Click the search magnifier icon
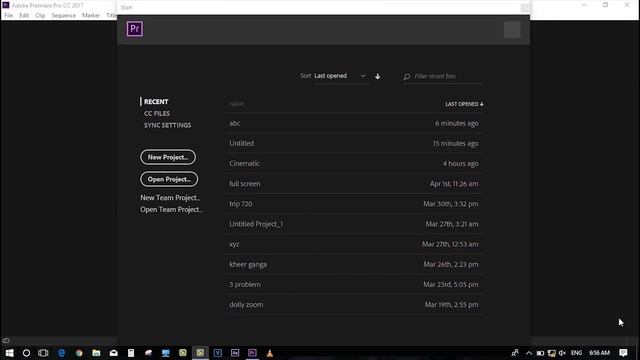The height and width of the screenshot is (360, 640). pyautogui.click(x=407, y=76)
